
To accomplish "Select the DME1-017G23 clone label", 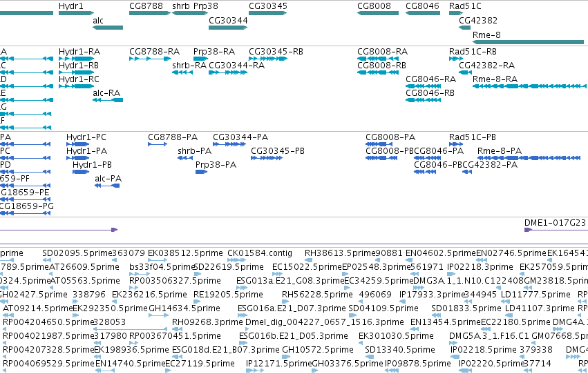I will point(555,223).
